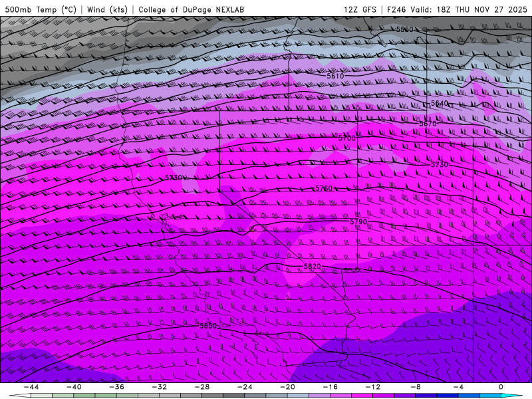Click the -4 colorbar tick label
This screenshot has width=532, height=399.
coord(458,387)
